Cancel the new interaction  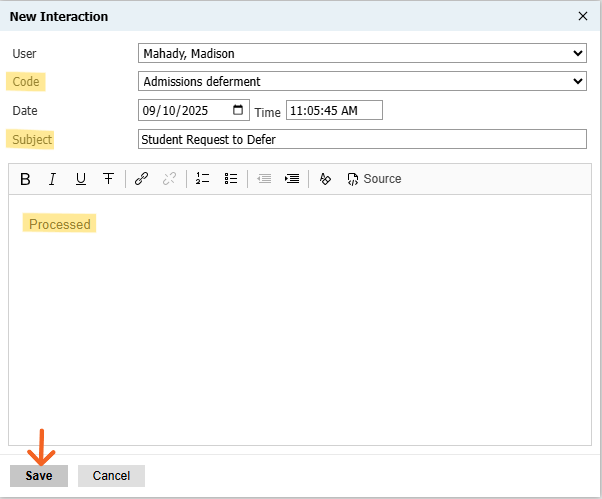point(111,476)
